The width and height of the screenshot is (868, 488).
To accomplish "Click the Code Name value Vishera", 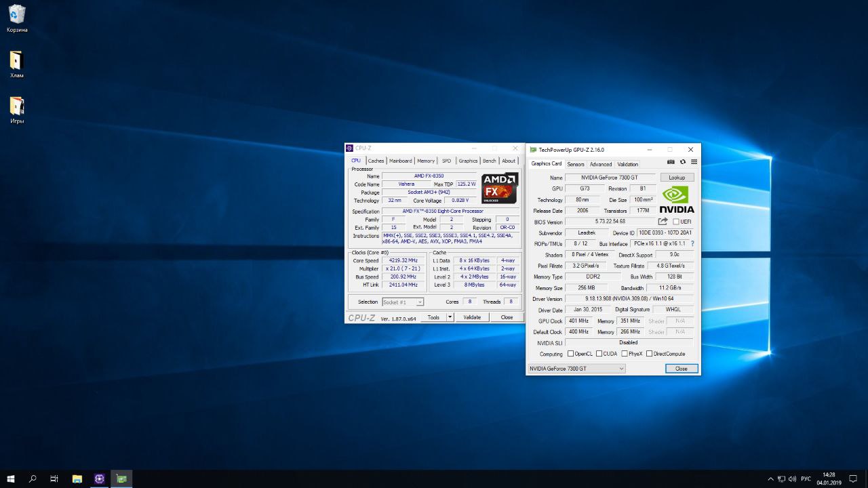I will [406, 184].
